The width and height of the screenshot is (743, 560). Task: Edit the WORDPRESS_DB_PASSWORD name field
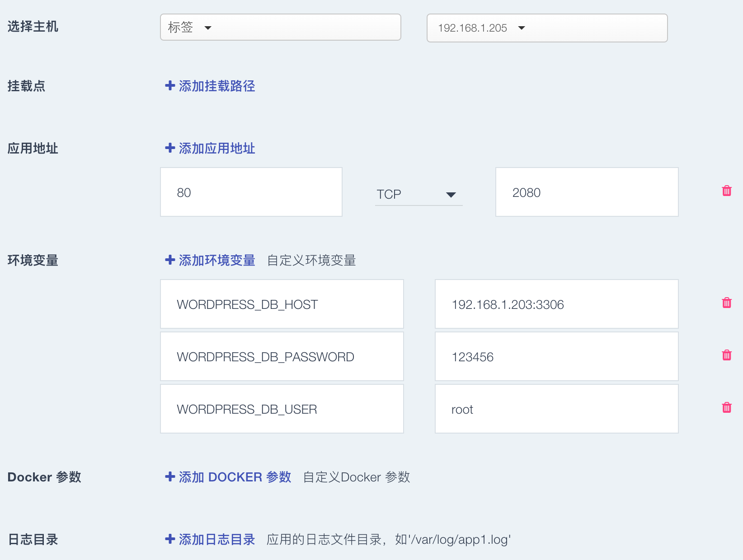click(282, 356)
